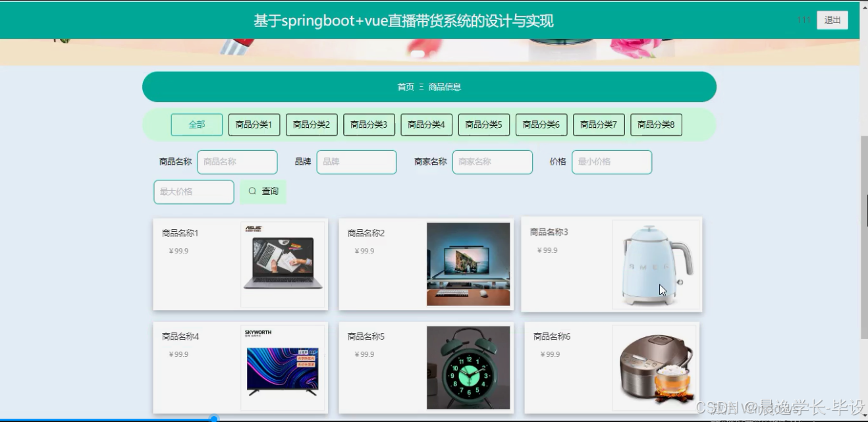
Task: Click the 商品名称 search input field
Action: pyautogui.click(x=237, y=162)
